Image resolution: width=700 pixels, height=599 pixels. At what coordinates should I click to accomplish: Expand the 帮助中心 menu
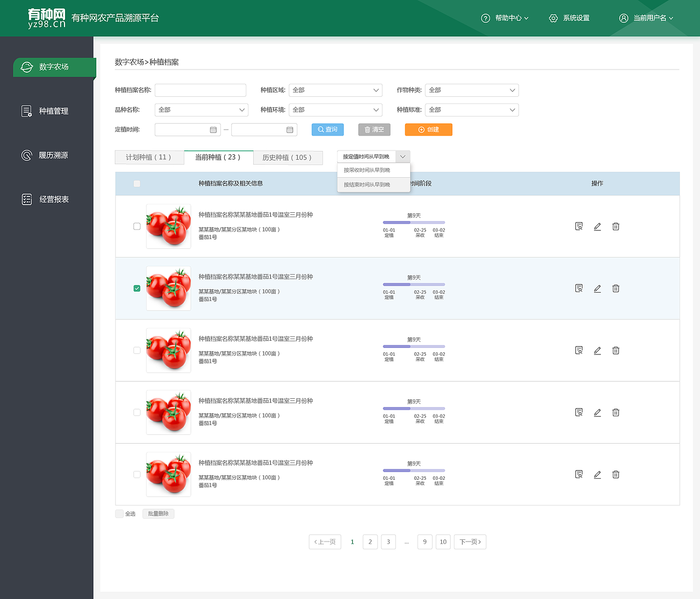(x=505, y=18)
